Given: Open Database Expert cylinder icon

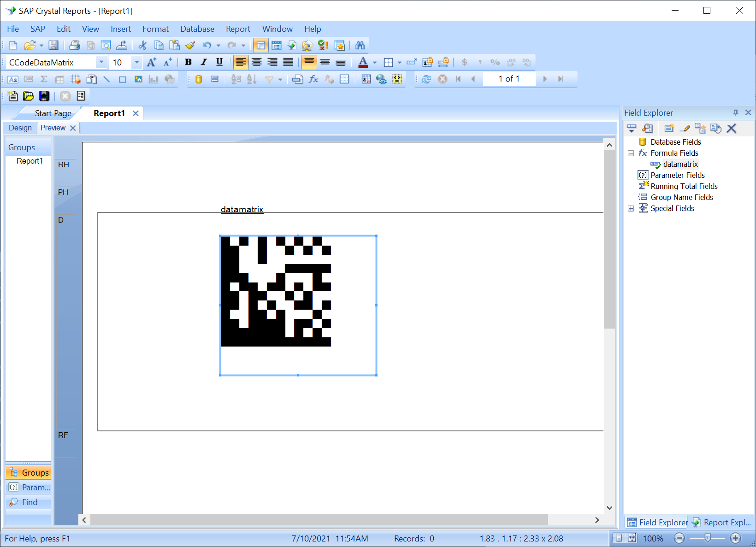Looking at the screenshot, I should (x=199, y=79).
